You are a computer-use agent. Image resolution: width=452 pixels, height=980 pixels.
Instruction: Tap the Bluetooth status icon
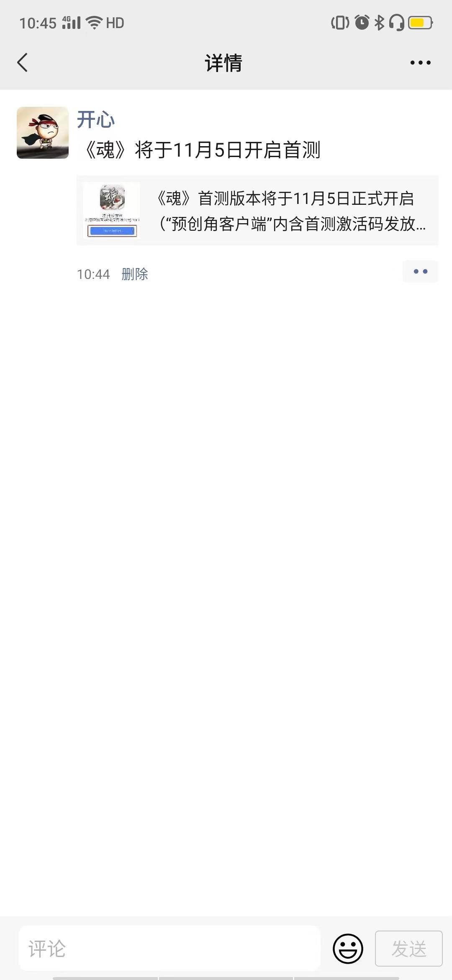[379, 23]
